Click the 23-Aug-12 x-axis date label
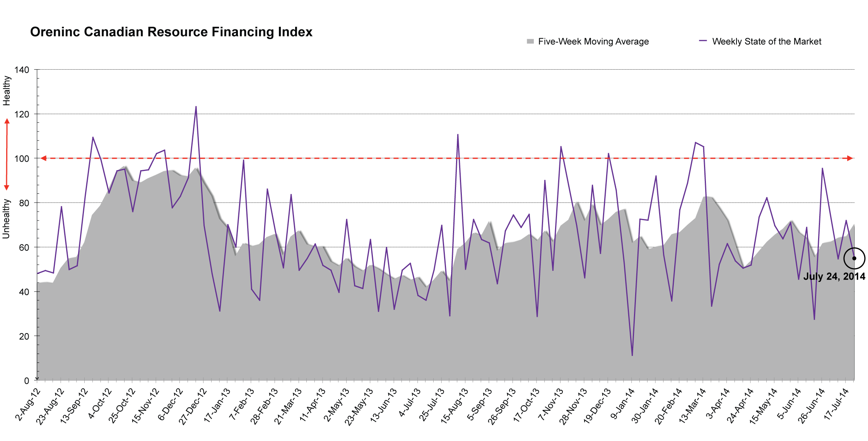This screenshot has height=441, width=868. [50, 407]
